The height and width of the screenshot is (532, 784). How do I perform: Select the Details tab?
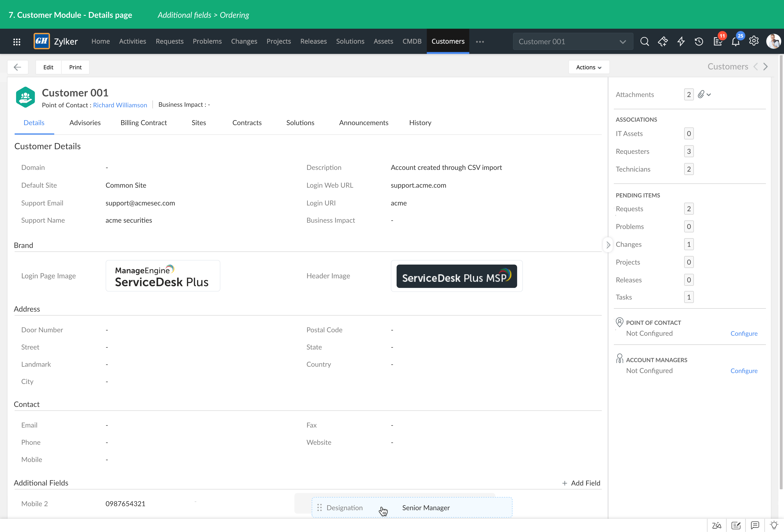point(34,123)
